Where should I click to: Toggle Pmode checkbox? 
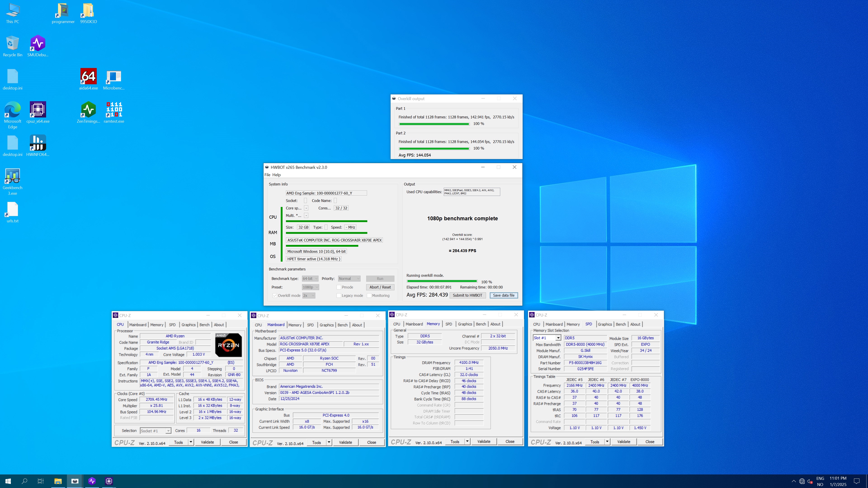click(339, 287)
